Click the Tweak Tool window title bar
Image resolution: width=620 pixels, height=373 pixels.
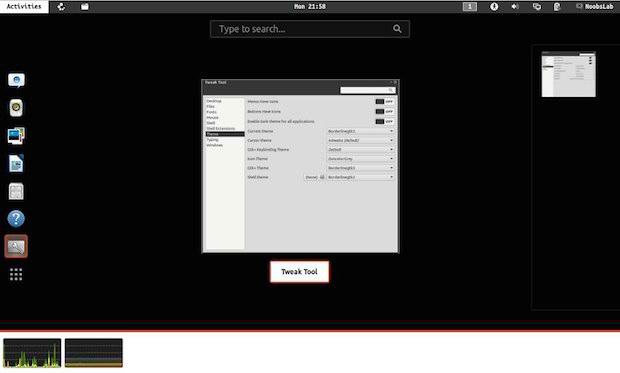301,82
